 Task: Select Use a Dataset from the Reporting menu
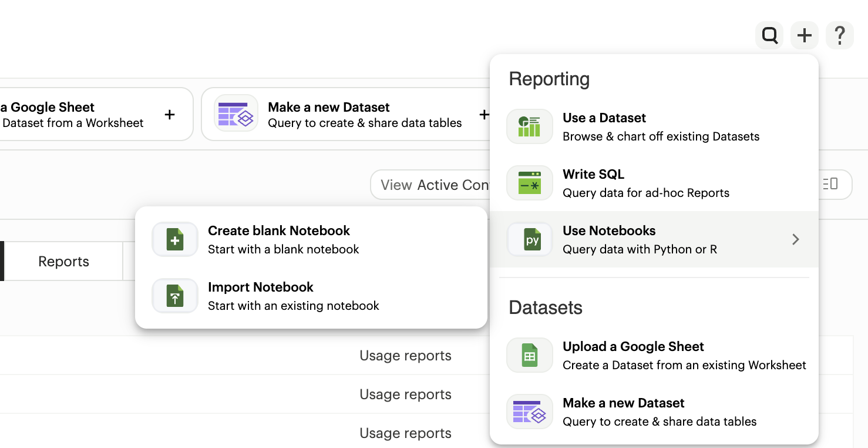click(604, 118)
